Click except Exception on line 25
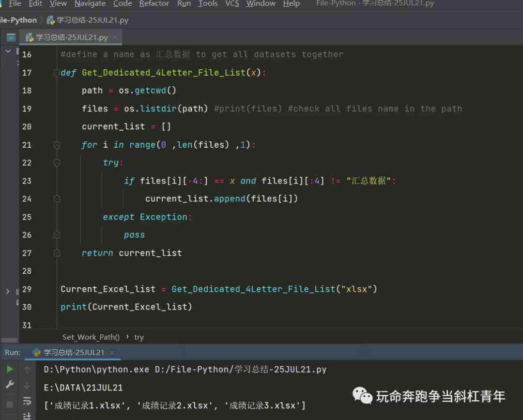523x420 pixels. click(145, 217)
